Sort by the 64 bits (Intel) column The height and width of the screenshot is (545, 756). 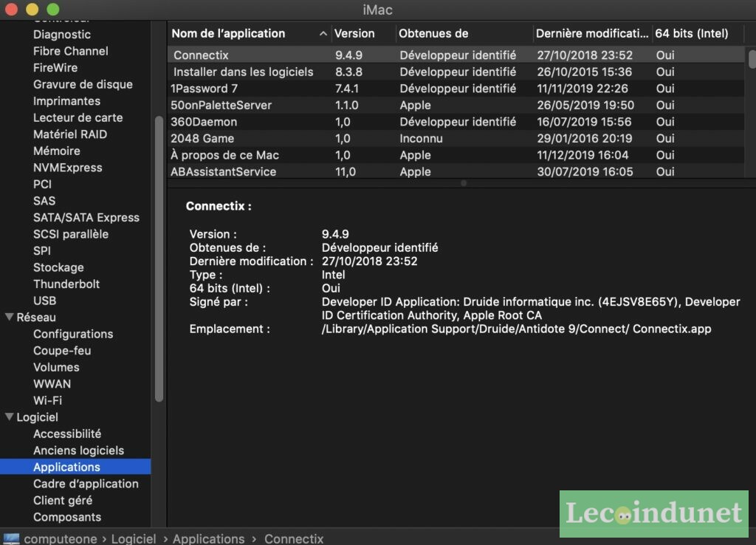pyautogui.click(x=691, y=33)
